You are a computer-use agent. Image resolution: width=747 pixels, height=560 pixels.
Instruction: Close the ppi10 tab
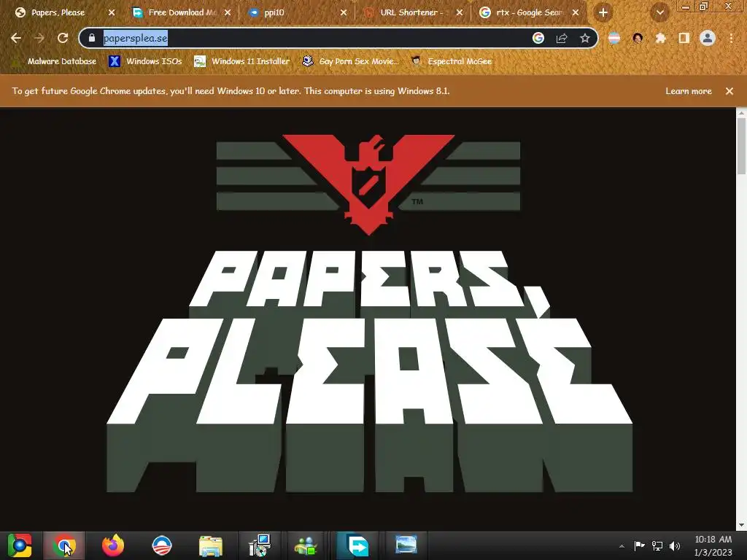tap(344, 13)
